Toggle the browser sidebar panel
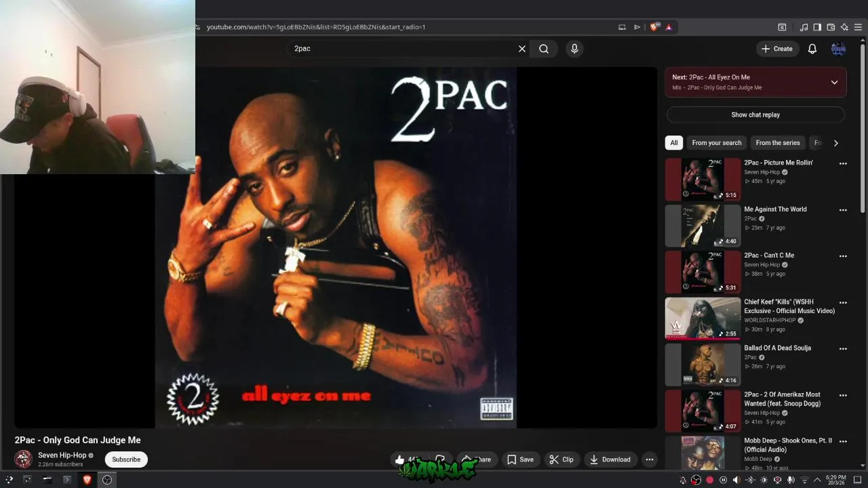The image size is (868, 488). click(817, 27)
